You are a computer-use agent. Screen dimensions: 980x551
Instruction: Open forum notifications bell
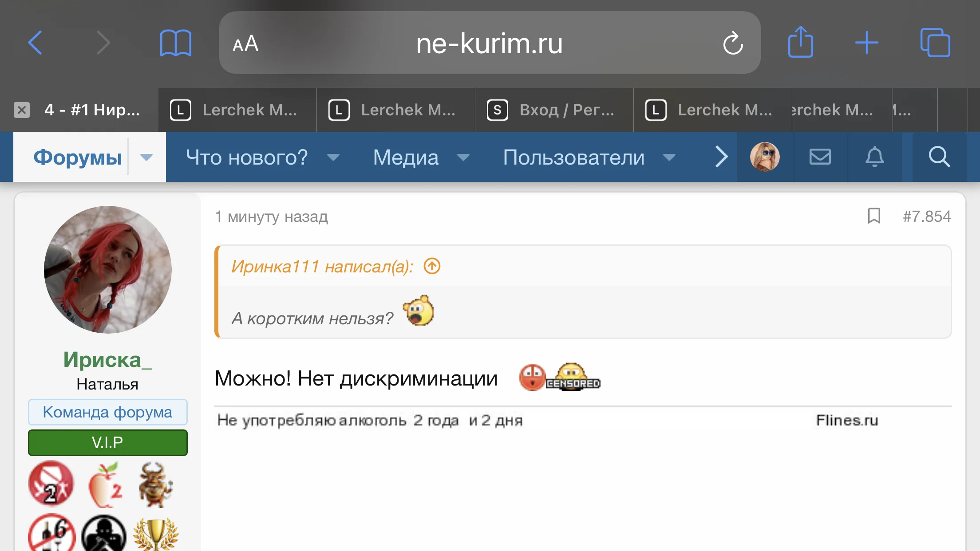pyautogui.click(x=874, y=157)
